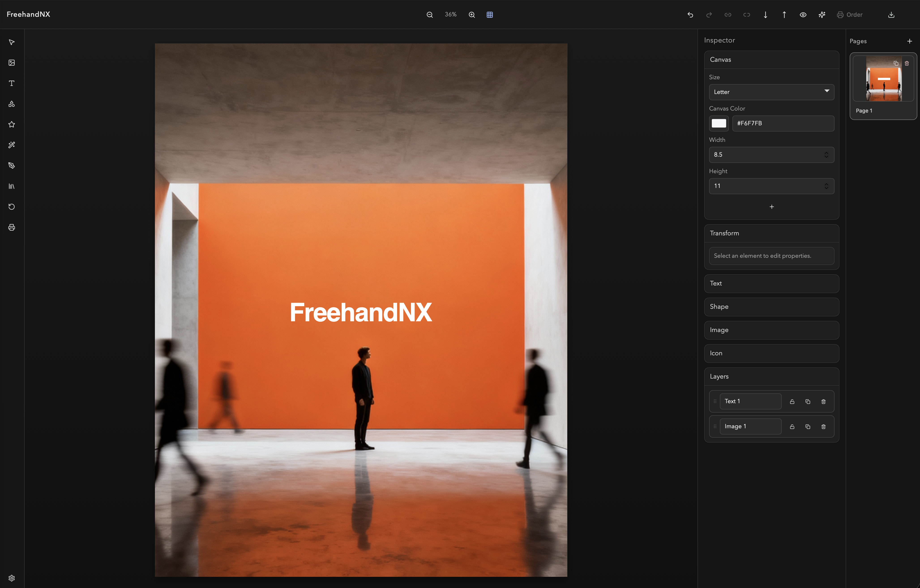Open the Icon section of the Inspector

771,353
